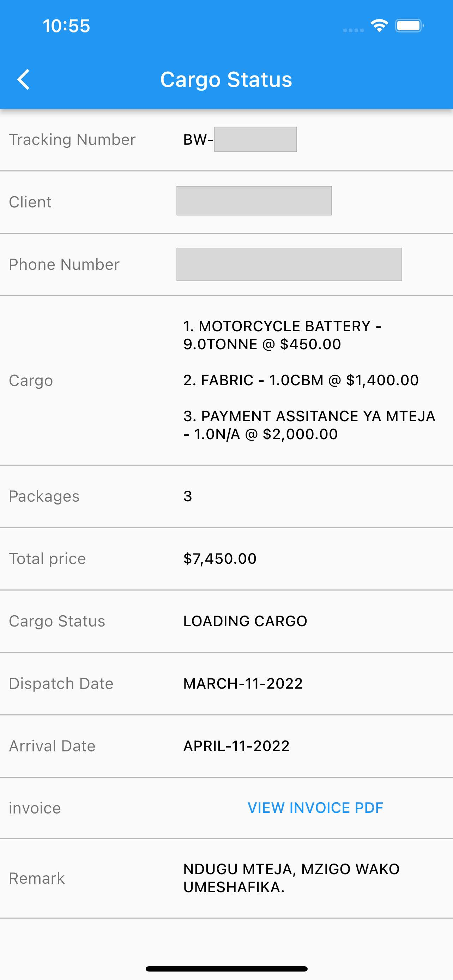The width and height of the screenshot is (453, 980).
Task: Tap the redacted Client name field
Action: (x=254, y=201)
